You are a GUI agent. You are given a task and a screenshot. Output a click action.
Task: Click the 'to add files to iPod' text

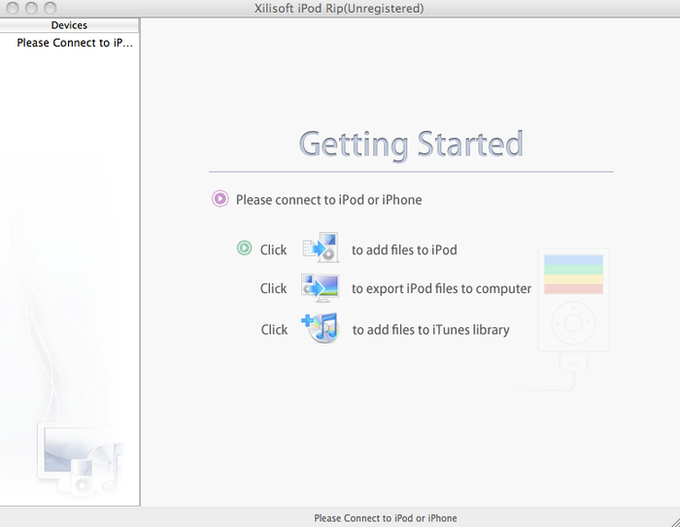coord(404,250)
